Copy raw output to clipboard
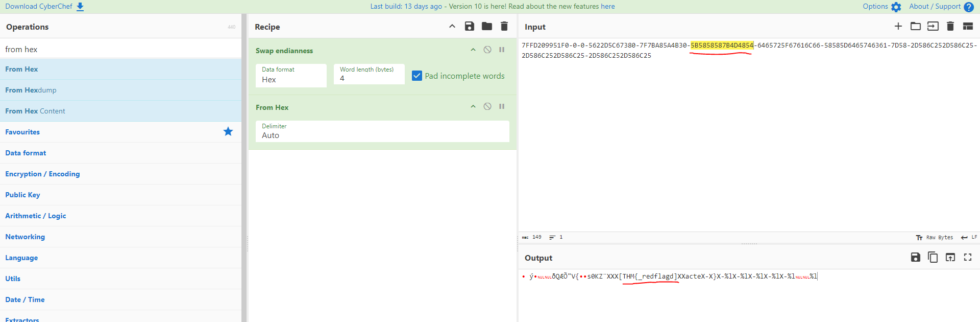This screenshot has width=980, height=322. (x=933, y=257)
